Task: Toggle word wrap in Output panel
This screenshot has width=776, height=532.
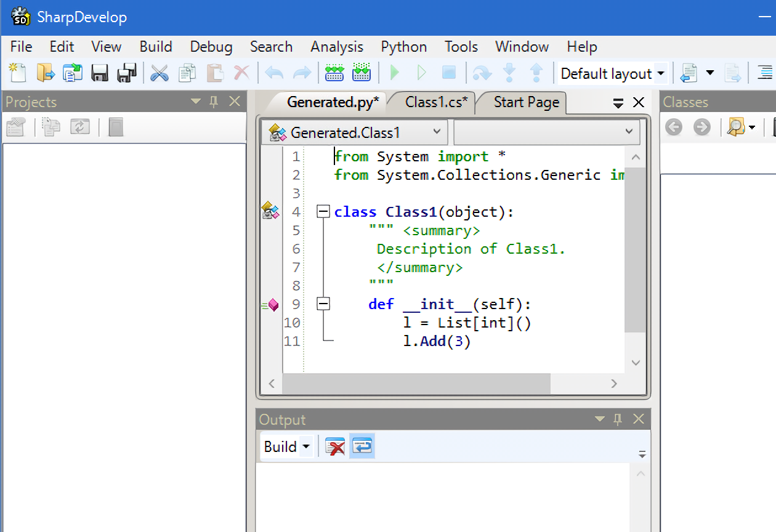Action: click(362, 447)
